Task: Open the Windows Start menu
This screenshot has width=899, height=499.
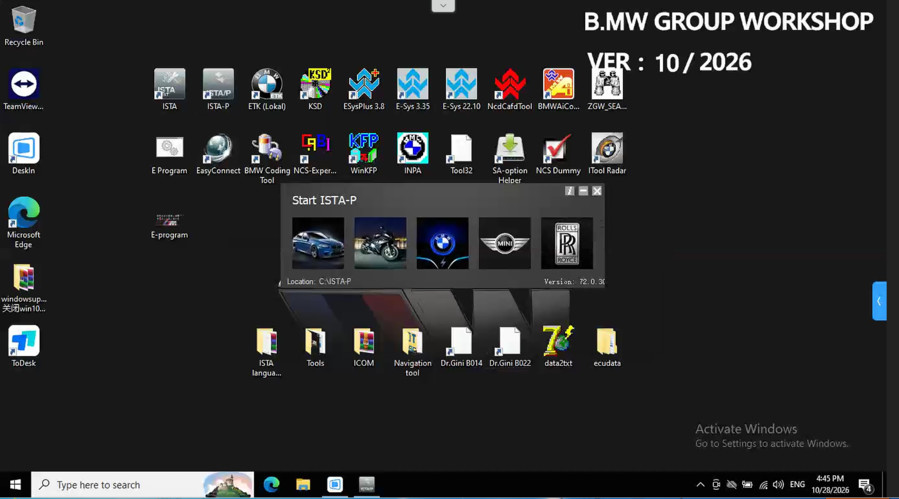Action: 15,485
